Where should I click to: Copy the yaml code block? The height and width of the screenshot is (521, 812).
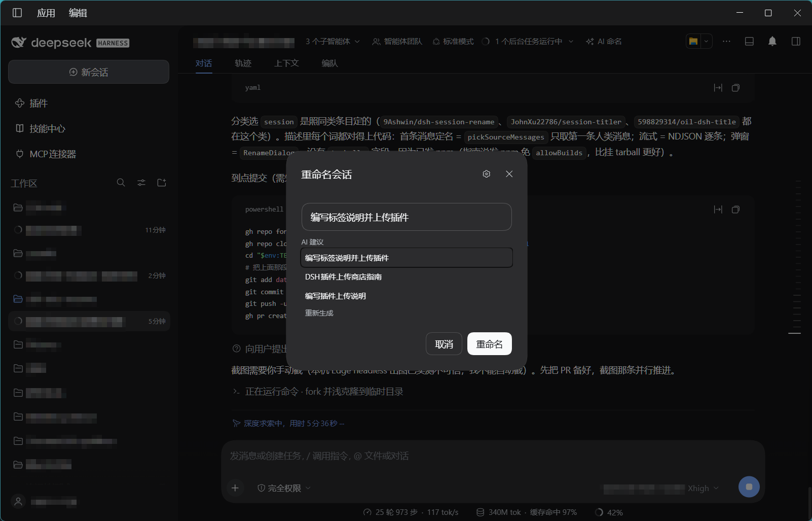pos(735,88)
